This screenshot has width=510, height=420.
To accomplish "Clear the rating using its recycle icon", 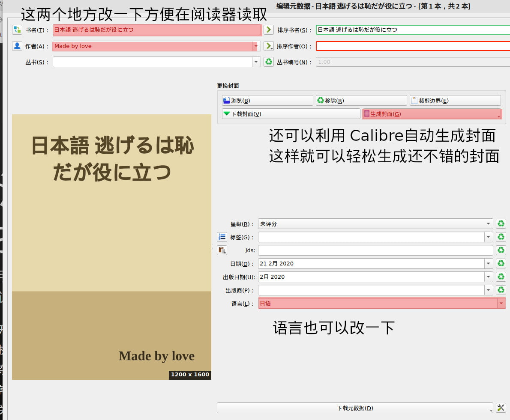I will (501, 223).
